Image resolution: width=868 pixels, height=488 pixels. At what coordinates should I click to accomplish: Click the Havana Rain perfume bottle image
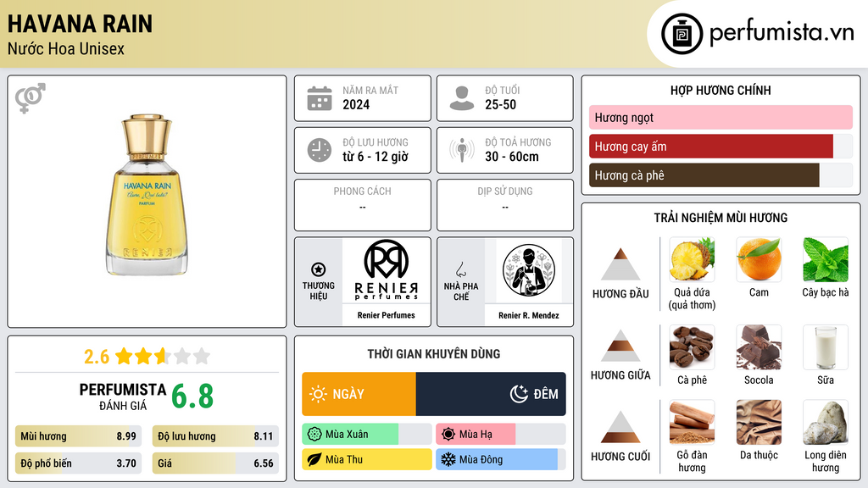point(147,195)
